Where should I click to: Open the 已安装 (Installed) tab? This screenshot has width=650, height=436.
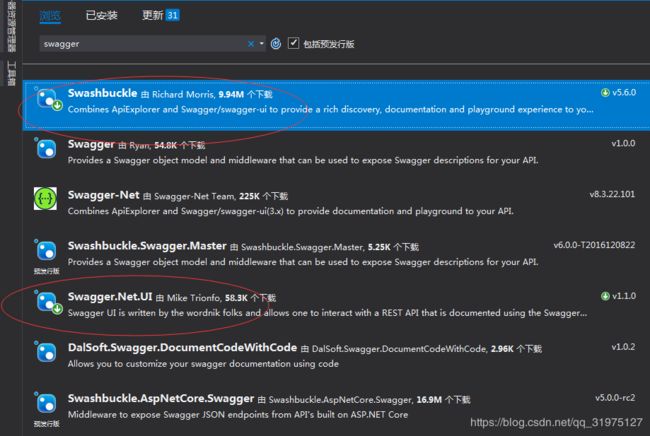pos(101,15)
